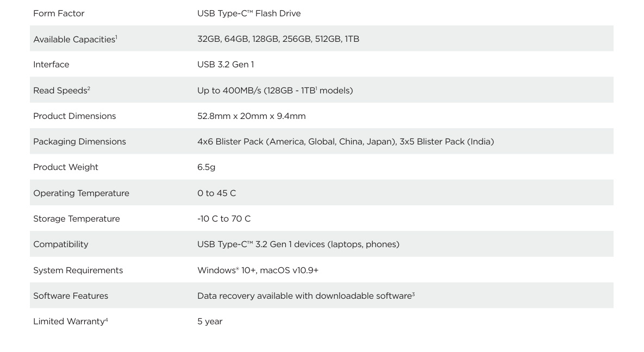Click the Operating Temperature label
The width and height of the screenshot is (644, 352).
pyautogui.click(x=82, y=193)
